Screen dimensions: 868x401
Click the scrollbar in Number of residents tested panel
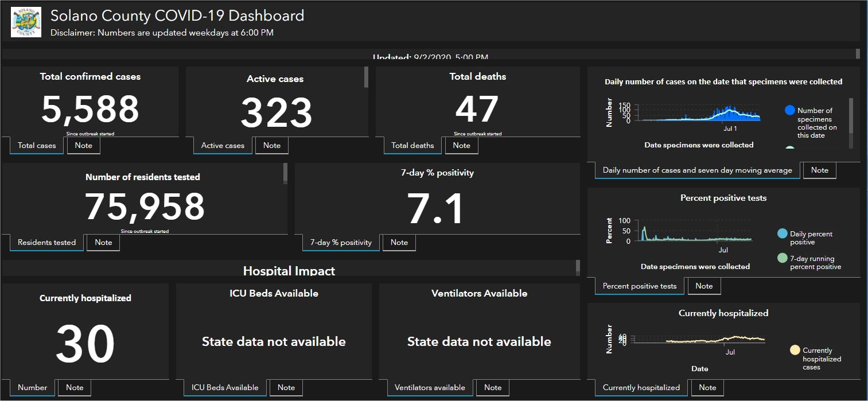(285, 173)
